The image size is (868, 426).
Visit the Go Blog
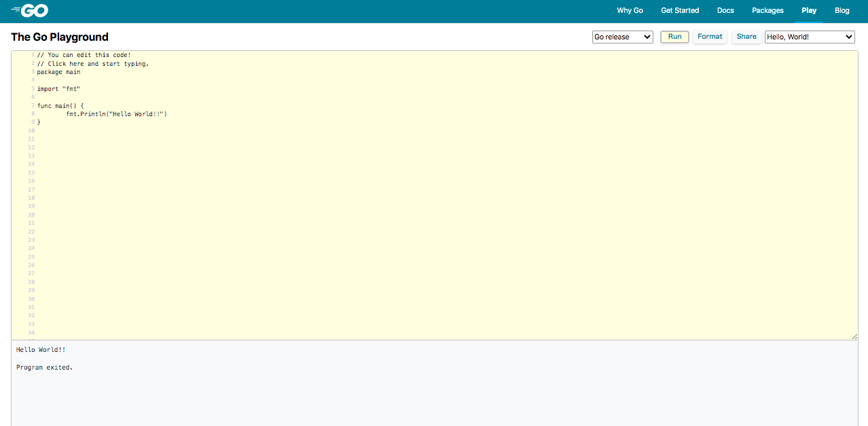(842, 10)
